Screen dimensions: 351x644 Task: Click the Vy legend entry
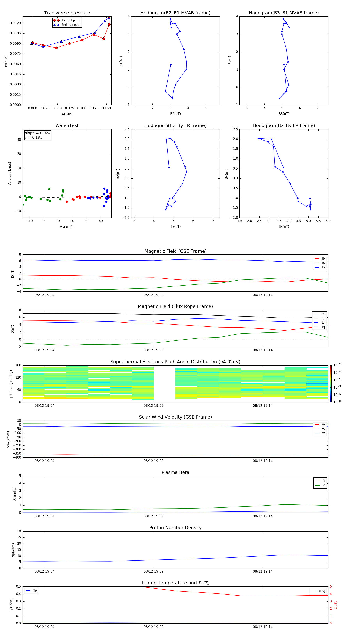click(320, 429)
